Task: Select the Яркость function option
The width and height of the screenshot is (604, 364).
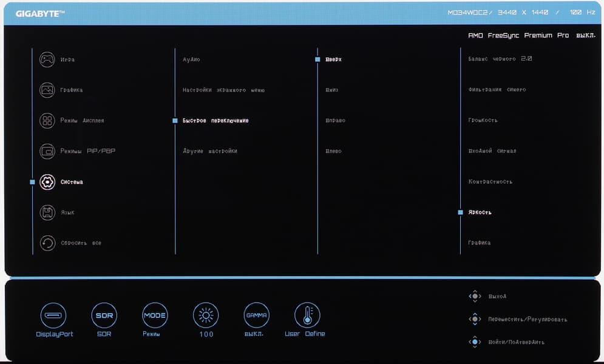Action: [480, 212]
